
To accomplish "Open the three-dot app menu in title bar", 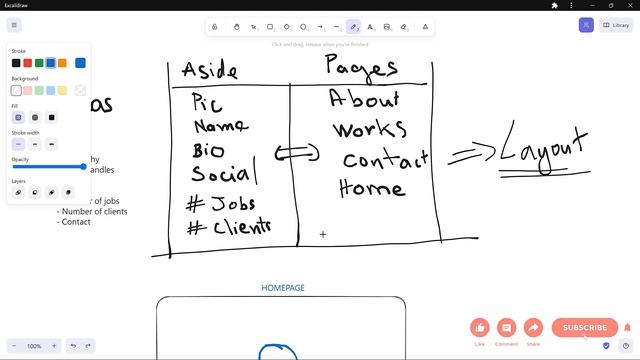I will pyautogui.click(x=571, y=5).
